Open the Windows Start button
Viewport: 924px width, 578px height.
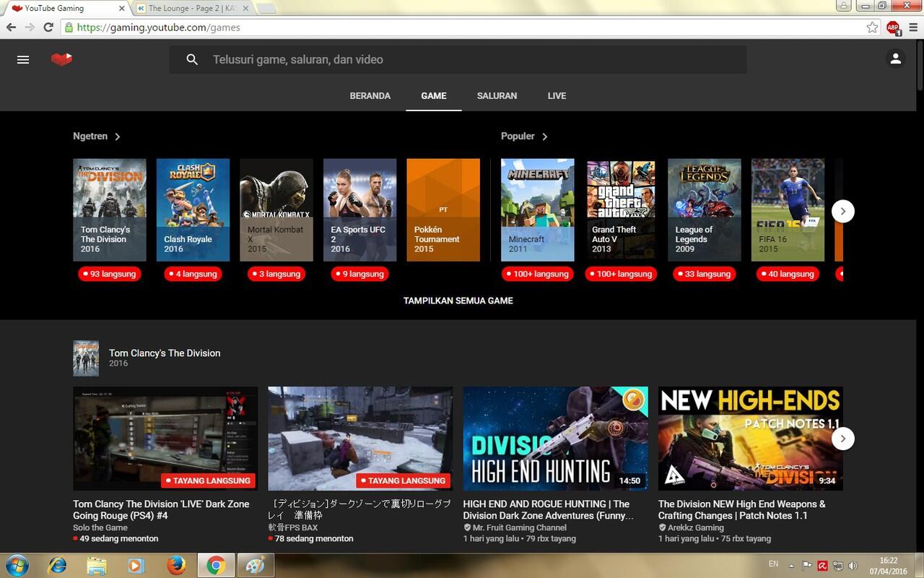(x=17, y=565)
